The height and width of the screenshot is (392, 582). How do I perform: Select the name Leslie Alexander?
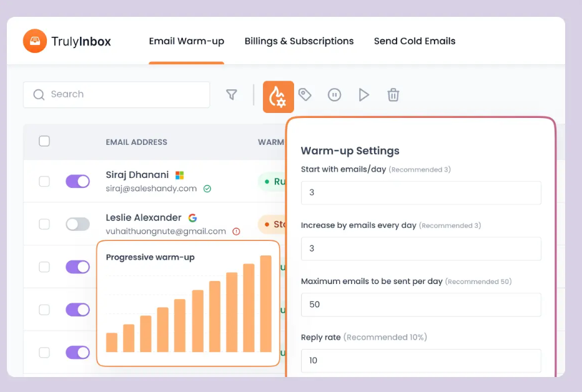(143, 217)
